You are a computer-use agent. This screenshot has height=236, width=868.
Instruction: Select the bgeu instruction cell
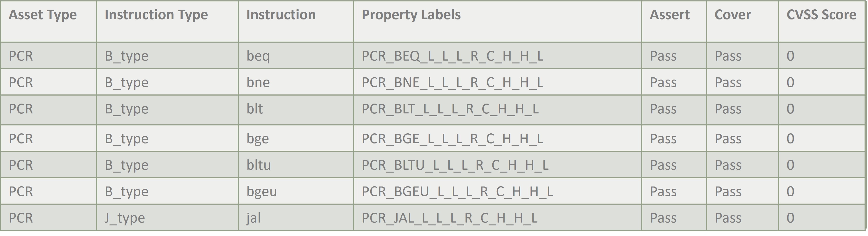point(262,192)
